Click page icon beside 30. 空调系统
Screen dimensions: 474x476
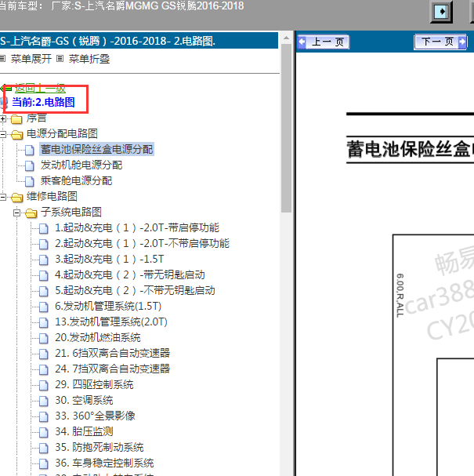(44, 401)
